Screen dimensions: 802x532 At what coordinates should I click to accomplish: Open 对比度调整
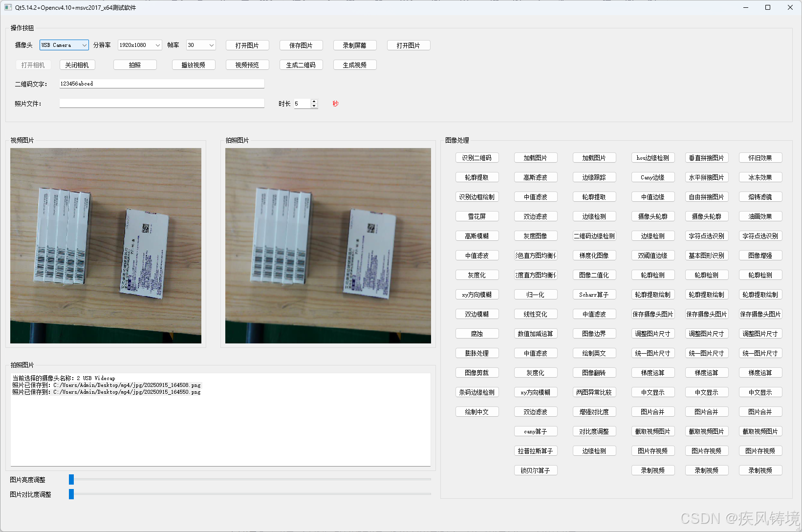[594, 431]
